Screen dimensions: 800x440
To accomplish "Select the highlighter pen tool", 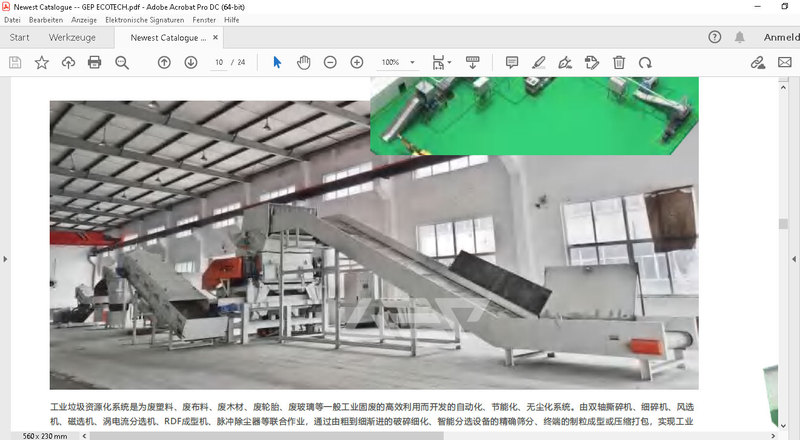I will pos(539,62).
